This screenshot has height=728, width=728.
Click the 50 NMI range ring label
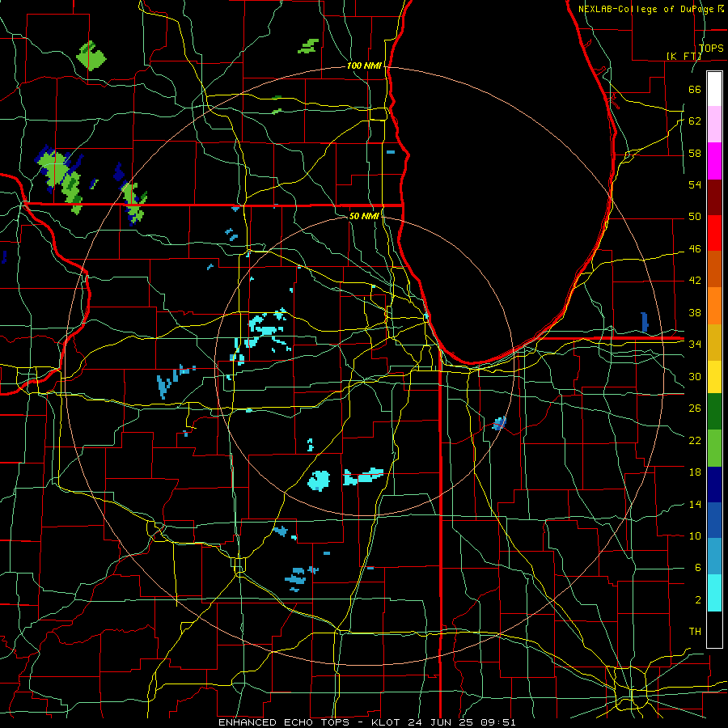tap(364, 216)
